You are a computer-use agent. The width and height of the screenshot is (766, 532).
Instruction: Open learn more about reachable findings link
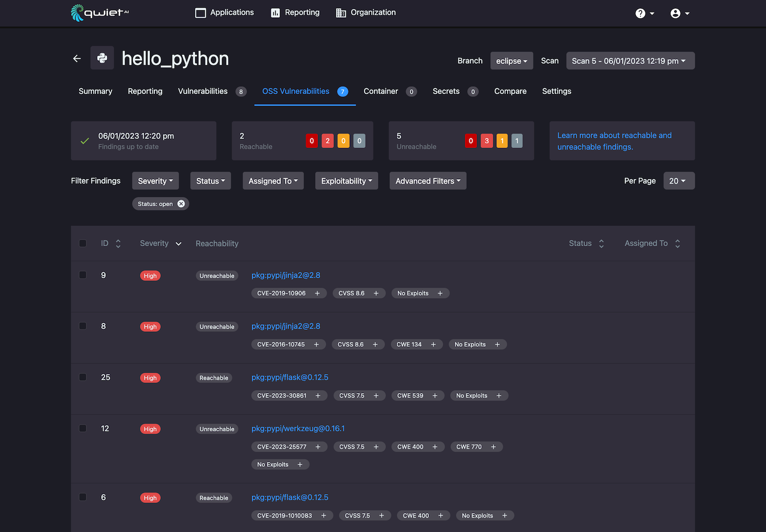[x=614, y=141]
